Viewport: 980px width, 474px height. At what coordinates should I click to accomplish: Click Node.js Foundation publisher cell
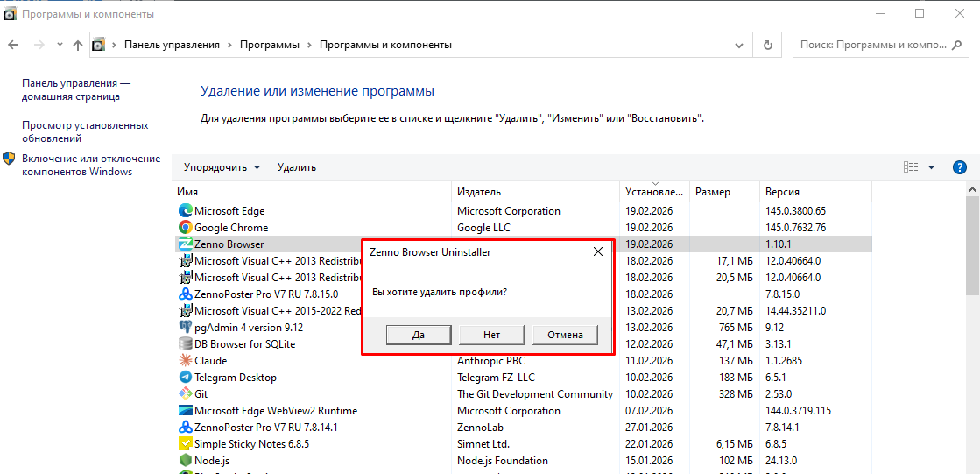[x=503, y=461]
